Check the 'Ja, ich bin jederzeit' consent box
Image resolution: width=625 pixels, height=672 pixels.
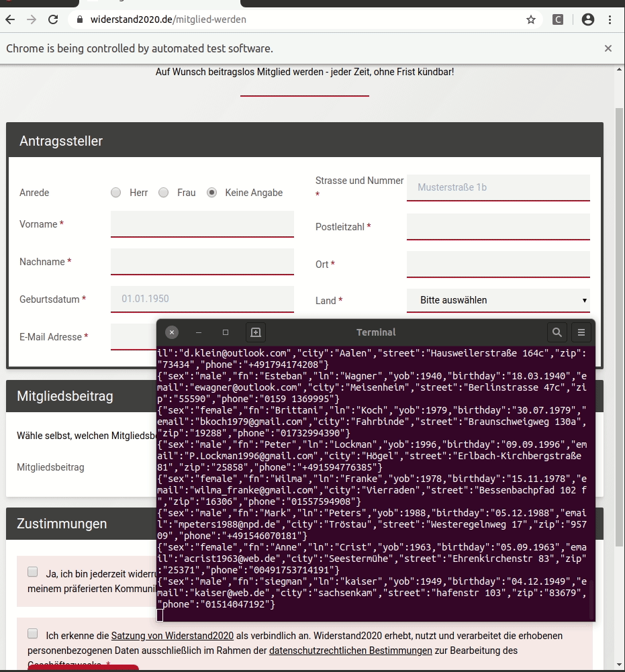(33, 572)
